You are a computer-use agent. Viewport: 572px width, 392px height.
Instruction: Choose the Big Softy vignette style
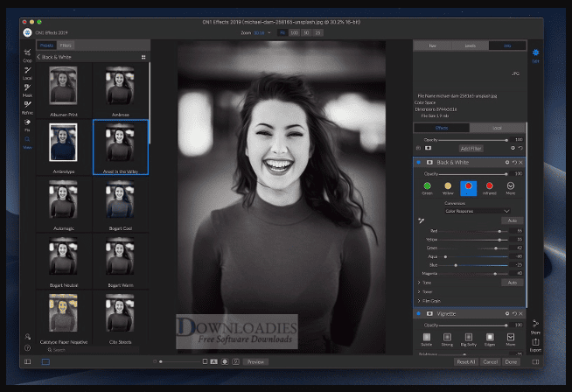[469, 339]
